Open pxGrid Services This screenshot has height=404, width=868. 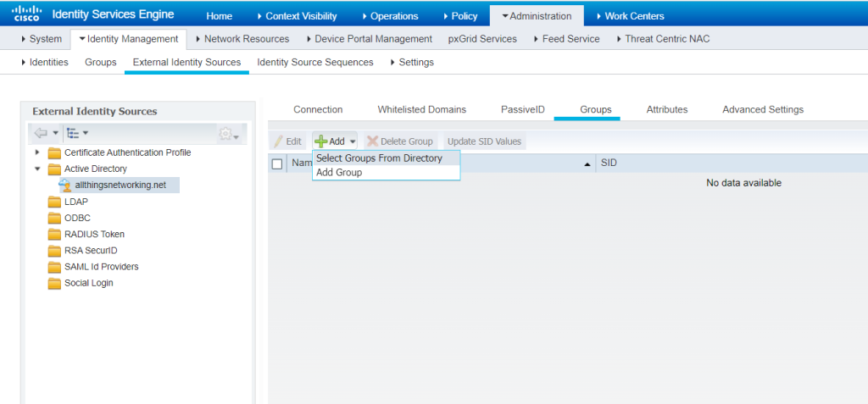pyautogui.click(x=482, y=39)
